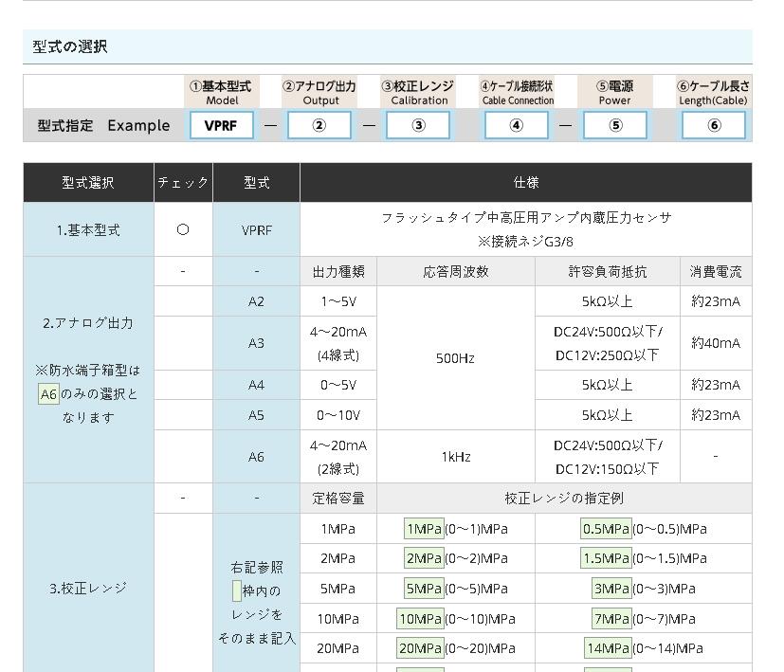Click the ④ Cable Connection placeholder box
784x672 pixels.
point(517,124)
